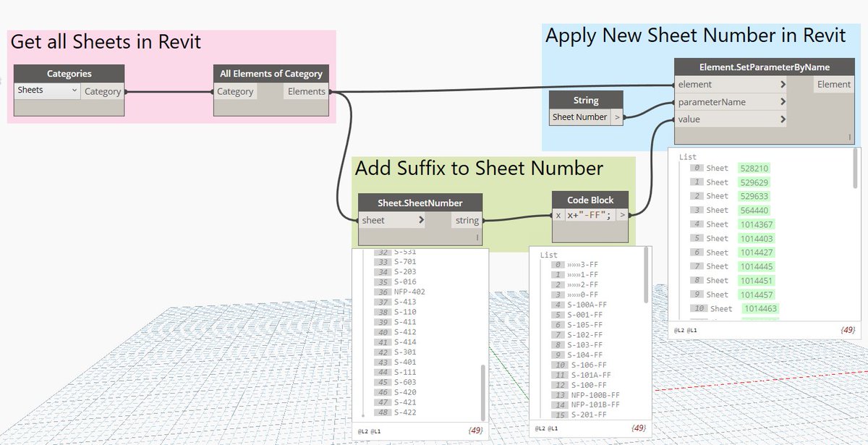Select the Sheet.SheetNumber node header
Screen dimensions: 868x445
[420, 203]
